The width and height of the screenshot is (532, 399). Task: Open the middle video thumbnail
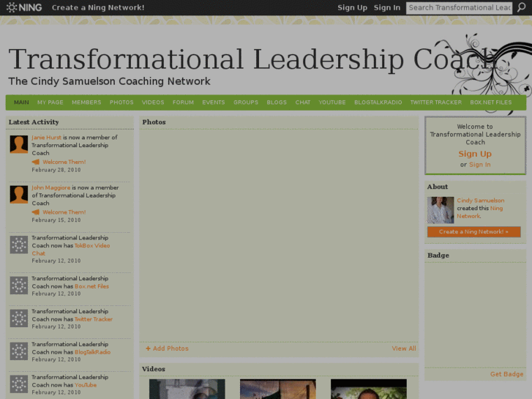point(278,389)
